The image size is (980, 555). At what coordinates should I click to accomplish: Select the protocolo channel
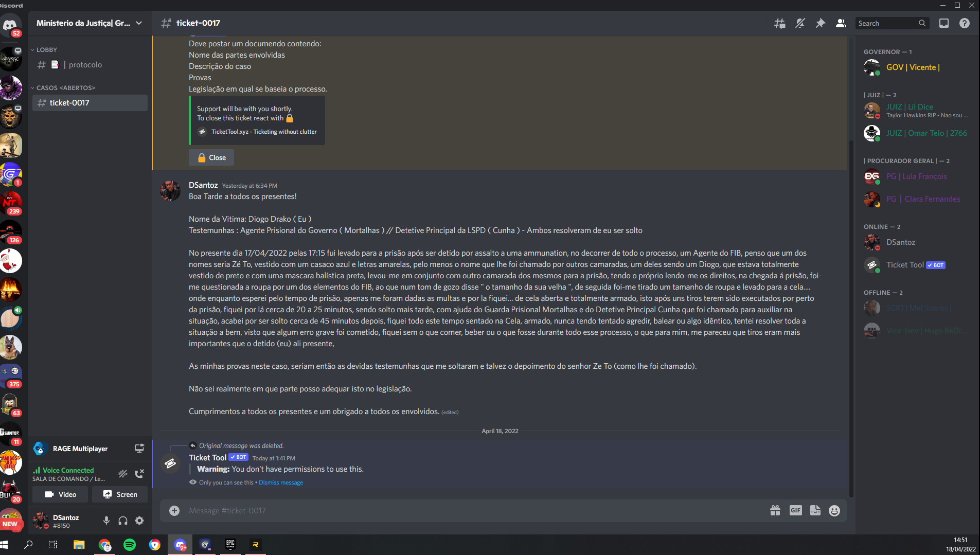[90, 65]
